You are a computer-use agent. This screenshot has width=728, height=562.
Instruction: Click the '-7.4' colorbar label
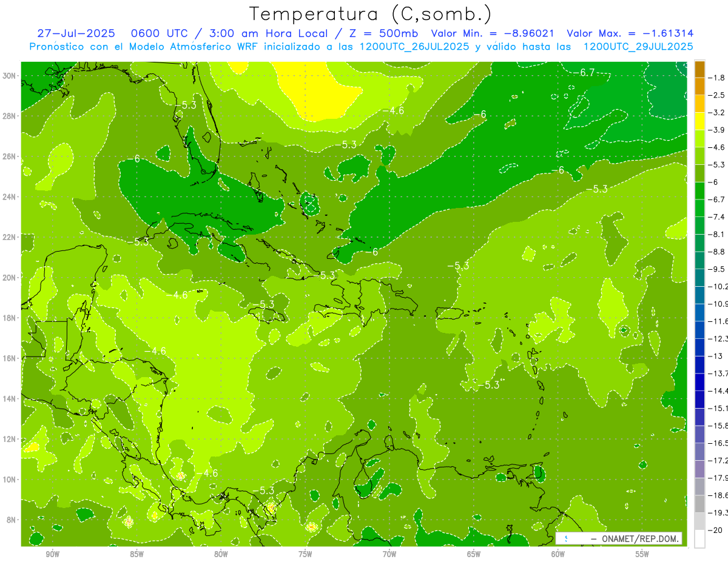718,217
